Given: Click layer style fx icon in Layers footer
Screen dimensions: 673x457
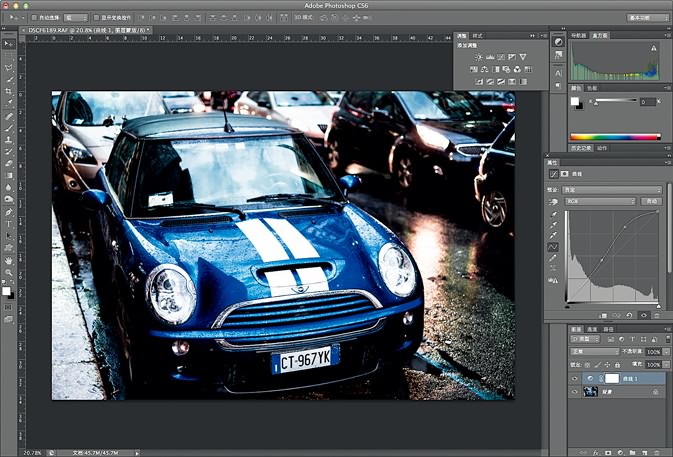Looking at the screenshot, I should point(596,453).
